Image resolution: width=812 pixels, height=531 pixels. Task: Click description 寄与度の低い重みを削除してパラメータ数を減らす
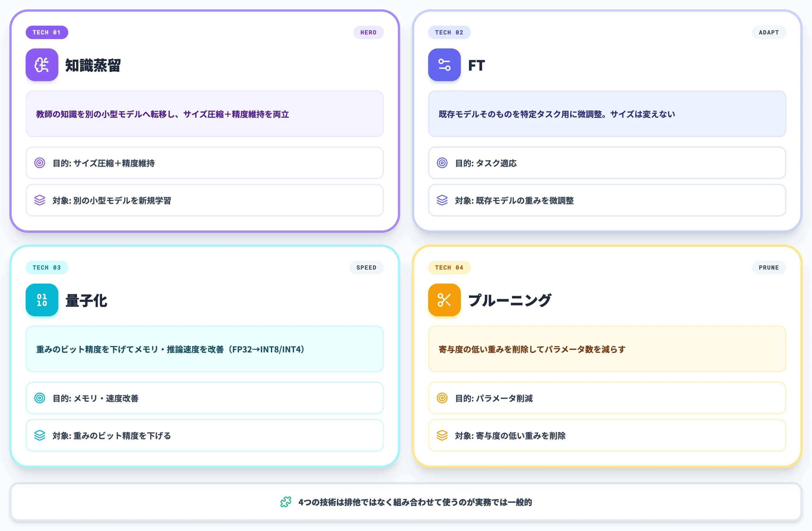click(x=532, y=349)
